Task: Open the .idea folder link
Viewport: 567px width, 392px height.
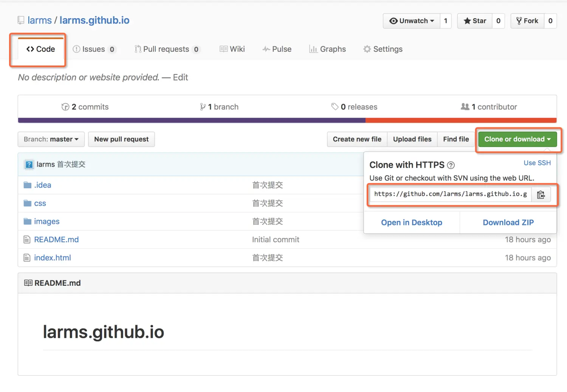Action: tap(43, 185)
